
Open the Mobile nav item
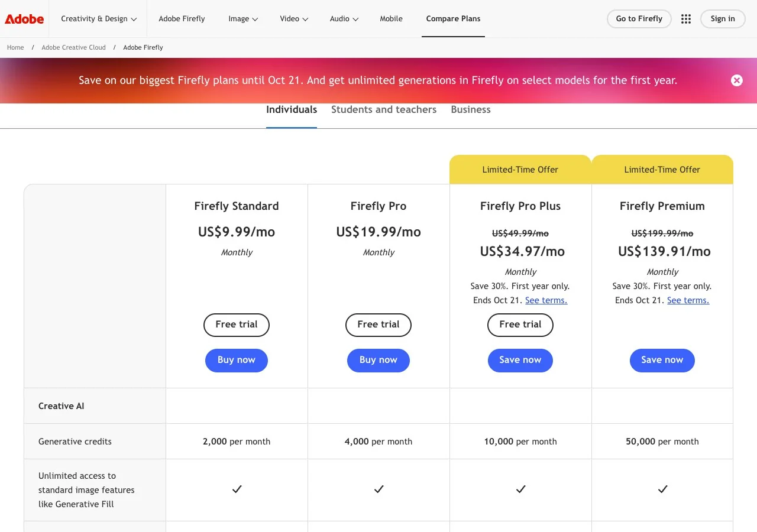(x=391, y=19)
